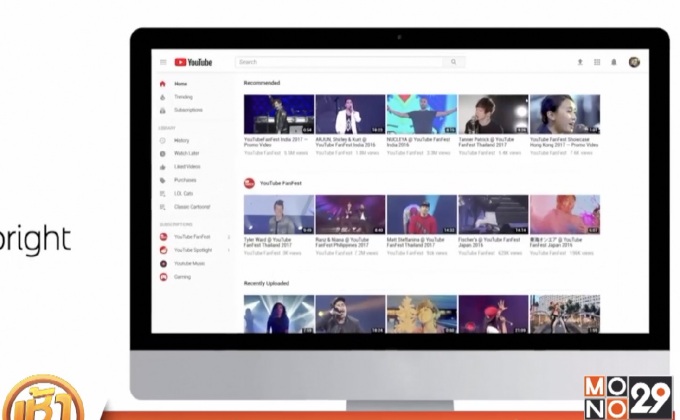
Task: Open the account avatar menu
Action: click(x=634, y=62)
